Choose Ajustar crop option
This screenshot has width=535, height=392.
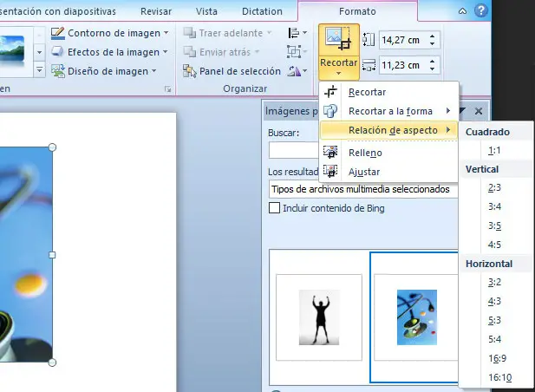coord(388,172)
